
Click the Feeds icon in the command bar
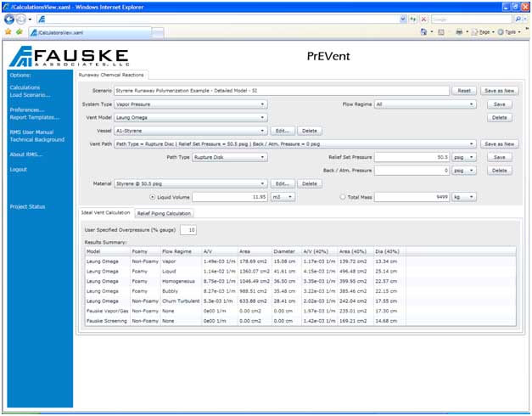tap(441, 32)
